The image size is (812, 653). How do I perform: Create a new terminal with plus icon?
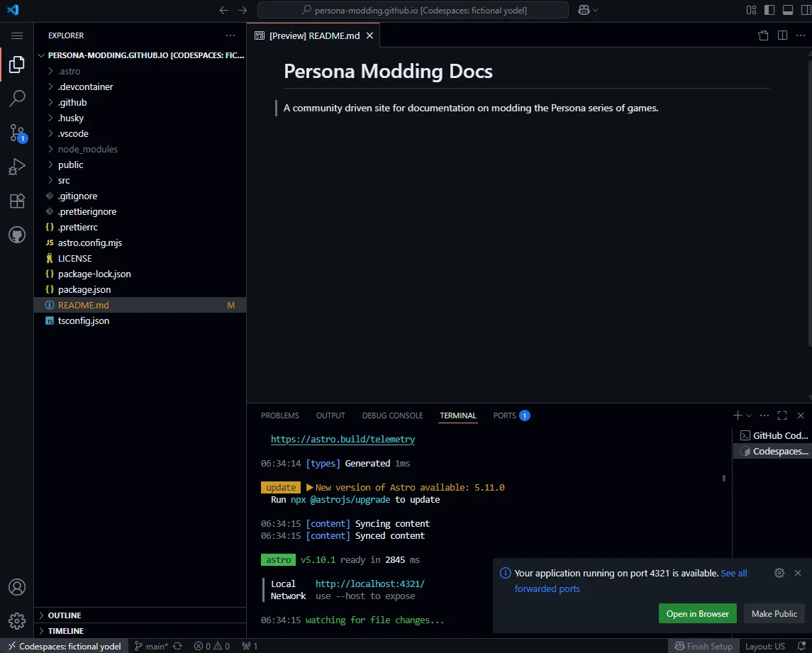738,415
